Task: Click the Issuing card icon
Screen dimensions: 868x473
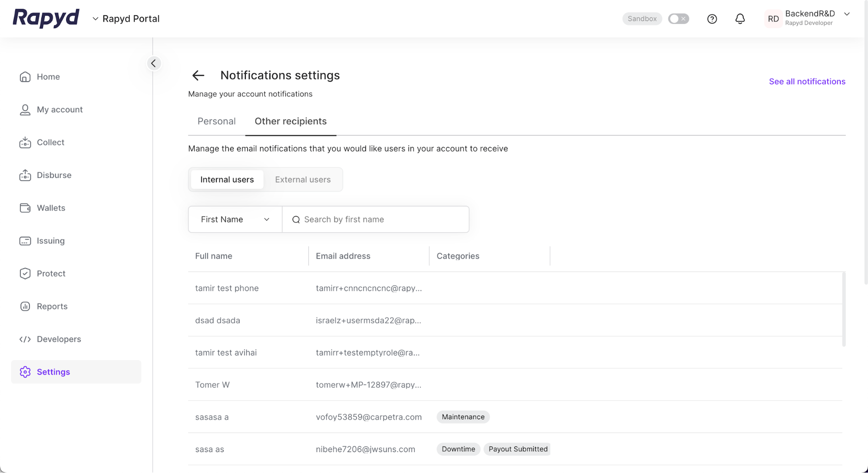Action: click(x=25, y=241)
